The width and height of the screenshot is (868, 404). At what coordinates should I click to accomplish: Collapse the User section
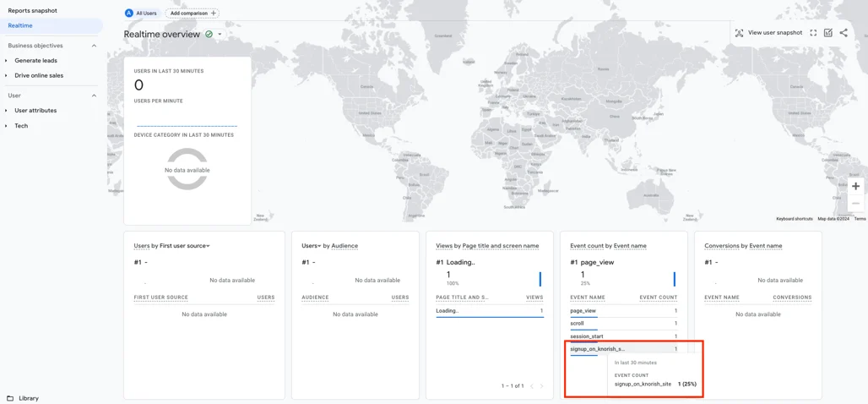point(94,96)
